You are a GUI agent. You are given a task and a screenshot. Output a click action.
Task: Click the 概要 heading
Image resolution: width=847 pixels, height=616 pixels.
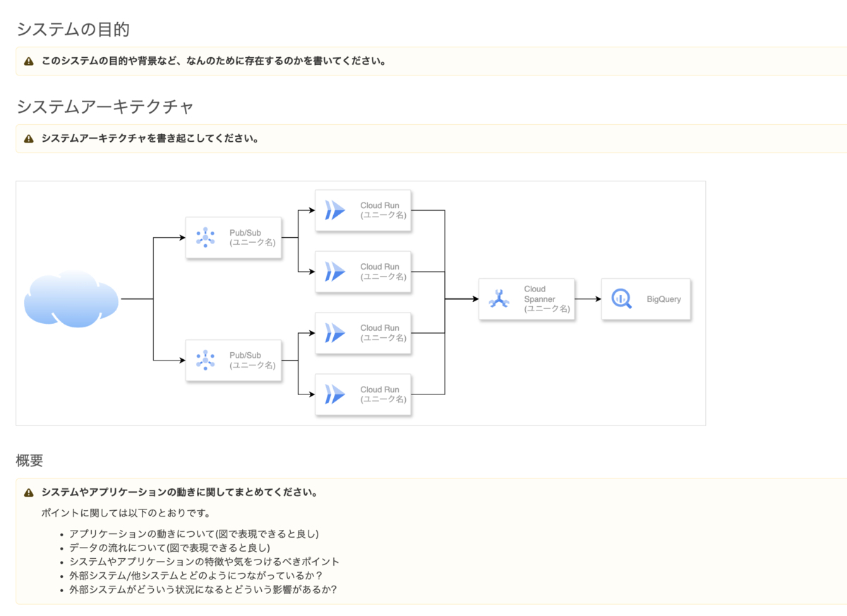pos(30,461)
